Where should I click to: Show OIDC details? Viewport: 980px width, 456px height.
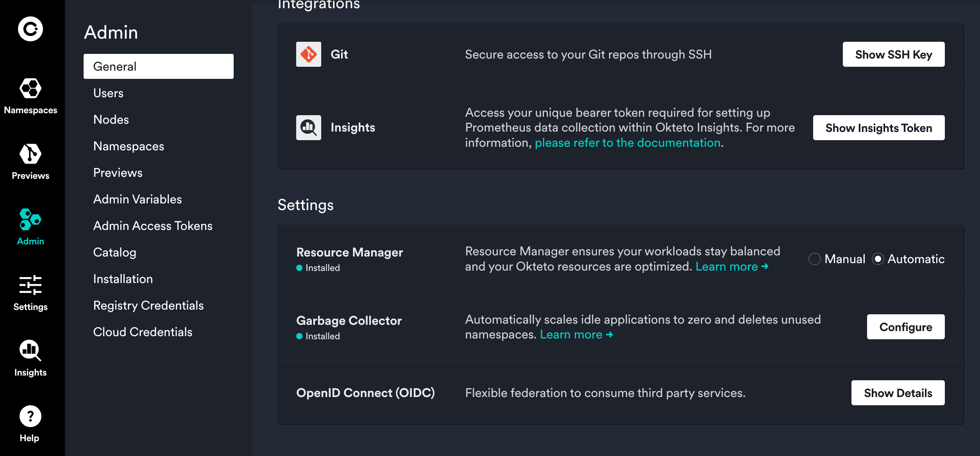pos(898,393)
